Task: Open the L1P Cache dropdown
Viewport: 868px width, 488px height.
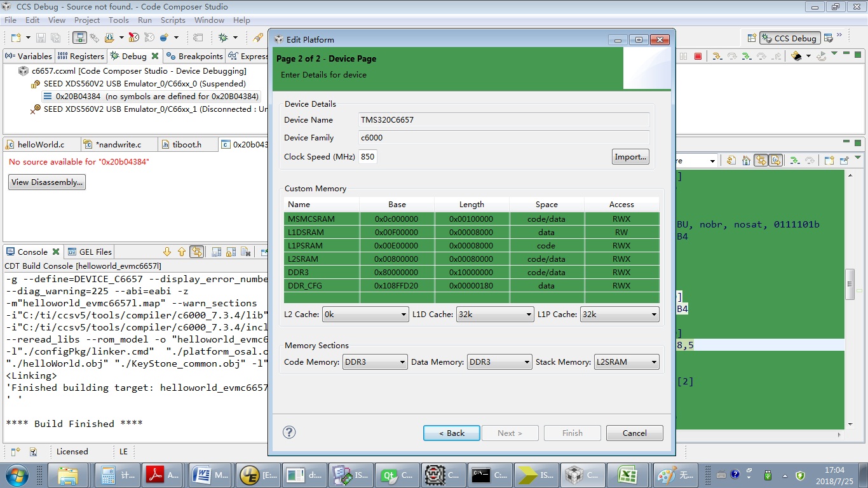Action: point(620,314)
